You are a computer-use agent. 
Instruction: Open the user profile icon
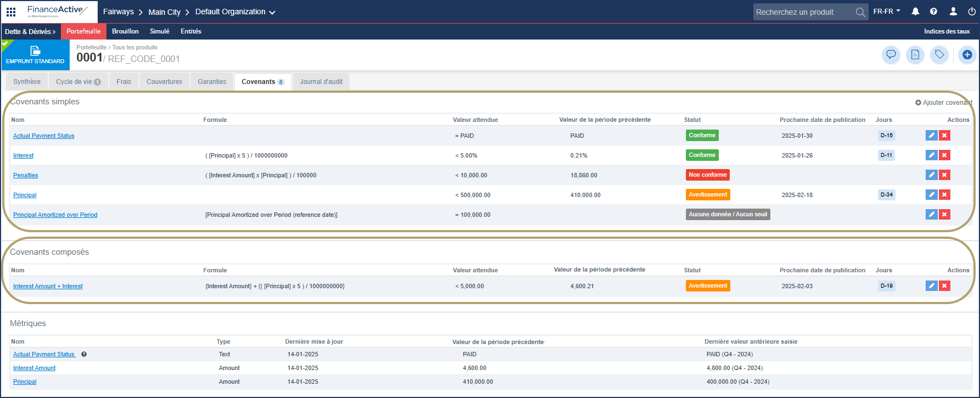tap(954, 12)
